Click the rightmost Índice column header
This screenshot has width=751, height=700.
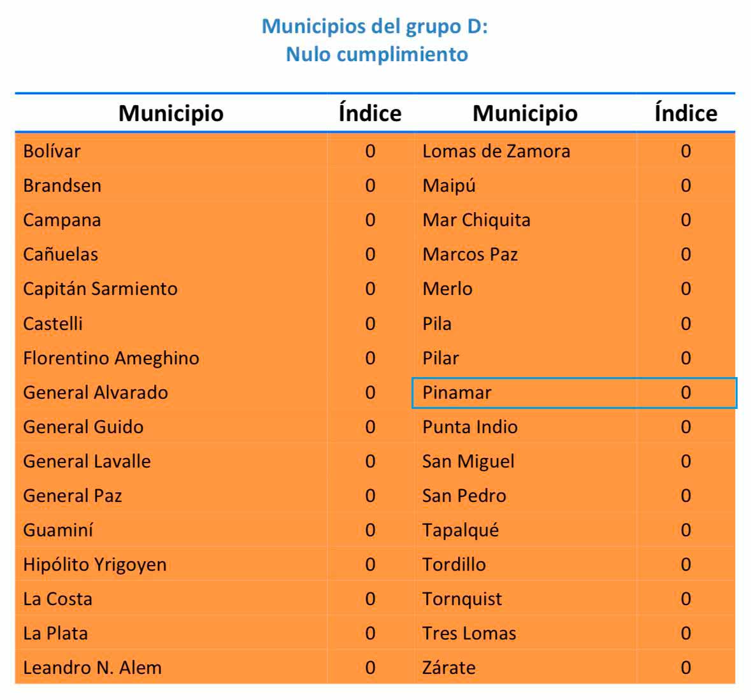pyautogui.click(x=686, y=113)
